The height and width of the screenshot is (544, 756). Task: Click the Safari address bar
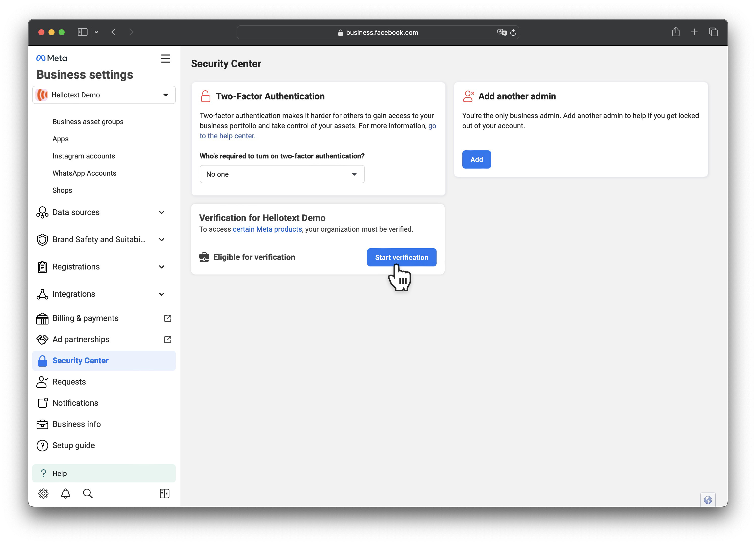[x=378, y=32]
